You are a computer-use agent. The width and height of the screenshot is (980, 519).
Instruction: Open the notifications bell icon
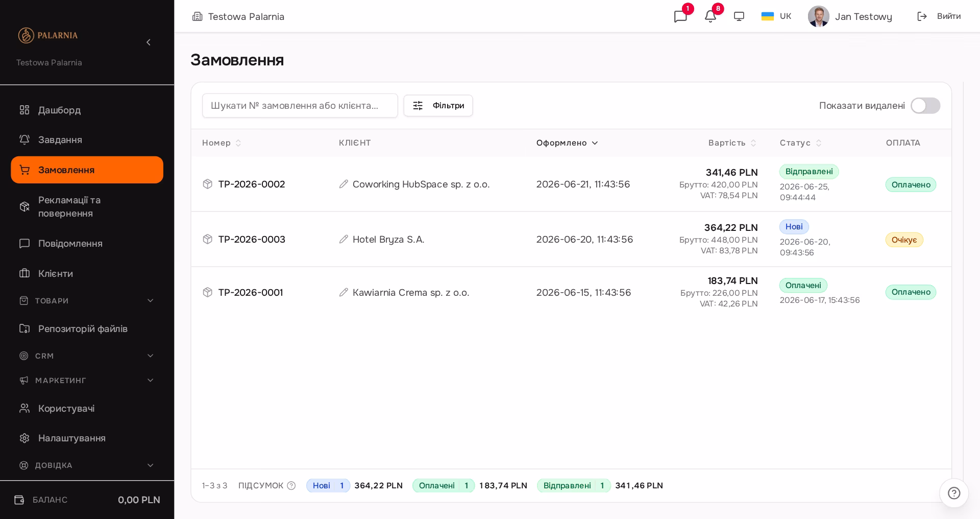[x=710, y=16]
